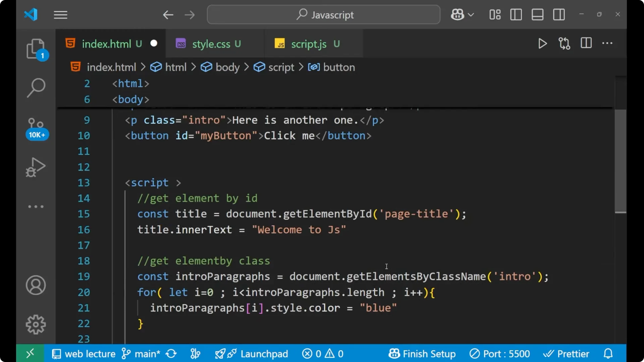
Task: Open the compare changes icon beside play
Action: click(x=564, y=44)
